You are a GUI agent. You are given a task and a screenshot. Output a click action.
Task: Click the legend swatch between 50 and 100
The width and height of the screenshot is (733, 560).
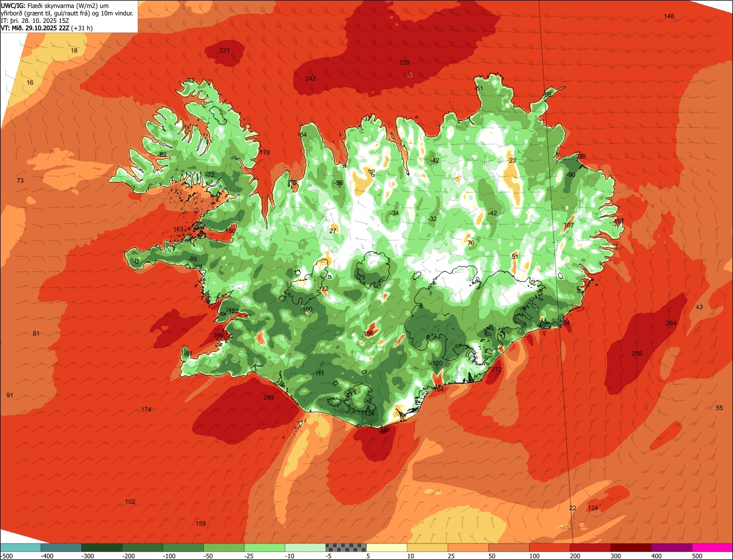[x=509, y=547]
